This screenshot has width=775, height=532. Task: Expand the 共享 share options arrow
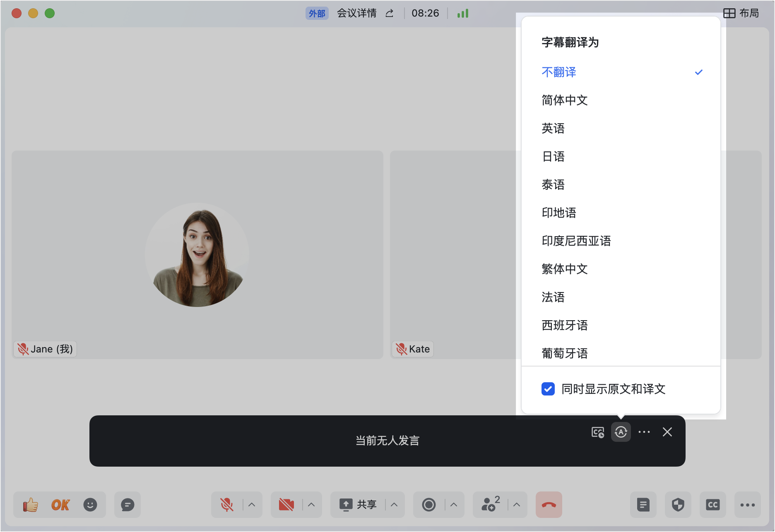point(394,505)
